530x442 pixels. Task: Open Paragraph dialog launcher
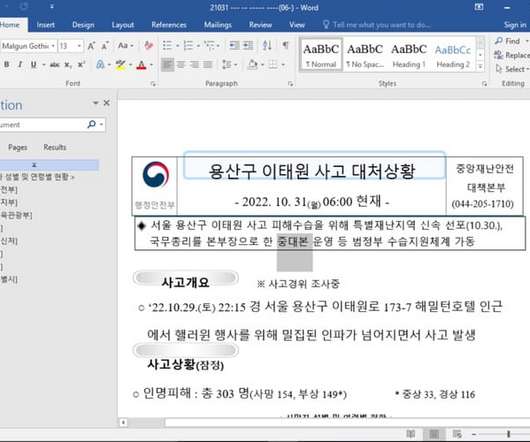click(291, 83)
